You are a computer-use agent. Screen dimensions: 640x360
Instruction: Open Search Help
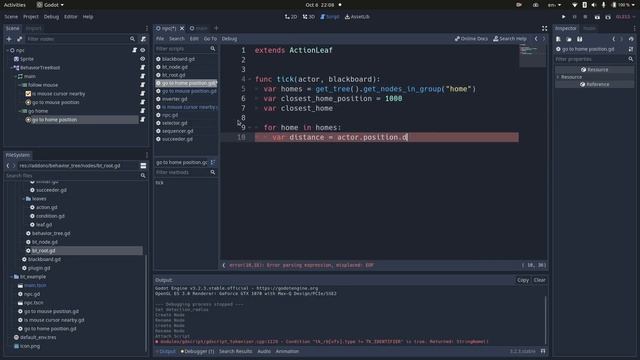pyautogui.click(x=510, y=39)
